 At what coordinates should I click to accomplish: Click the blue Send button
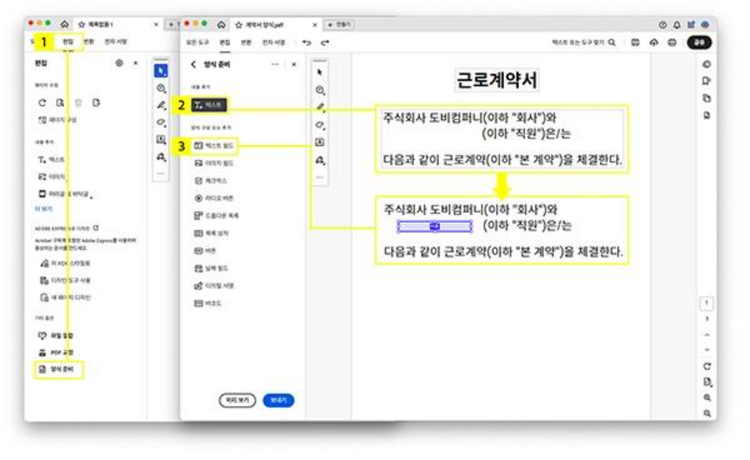point(278,400)
